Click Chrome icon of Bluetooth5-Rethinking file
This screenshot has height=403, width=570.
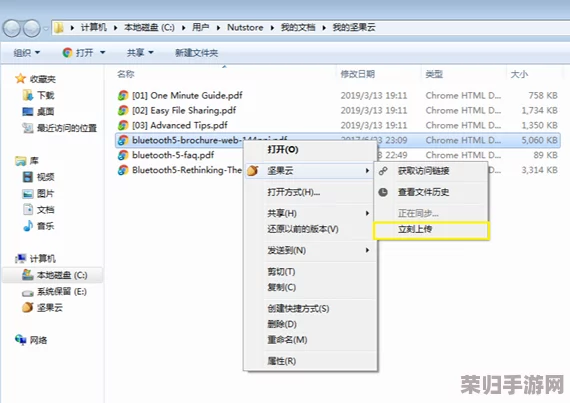point(123,170)
